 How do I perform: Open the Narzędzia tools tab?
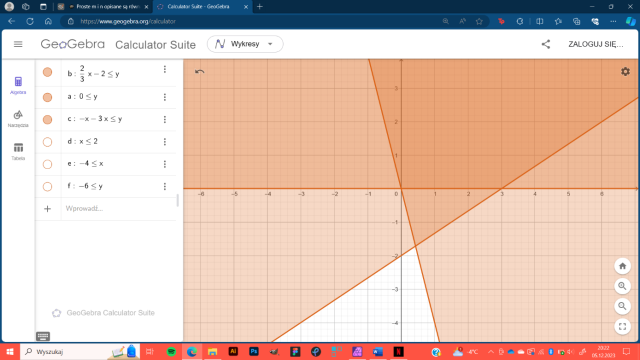18,119
